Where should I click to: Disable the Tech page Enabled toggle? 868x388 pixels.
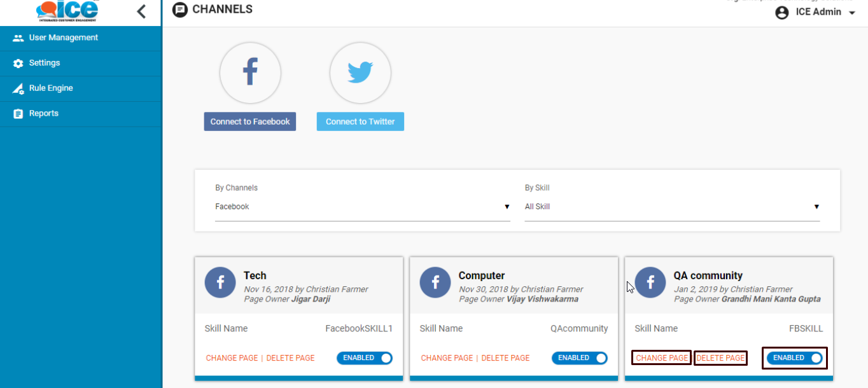365,358
